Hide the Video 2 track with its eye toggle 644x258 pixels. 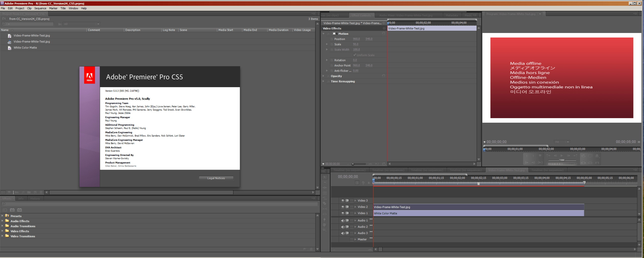click(x=342, y=207)
